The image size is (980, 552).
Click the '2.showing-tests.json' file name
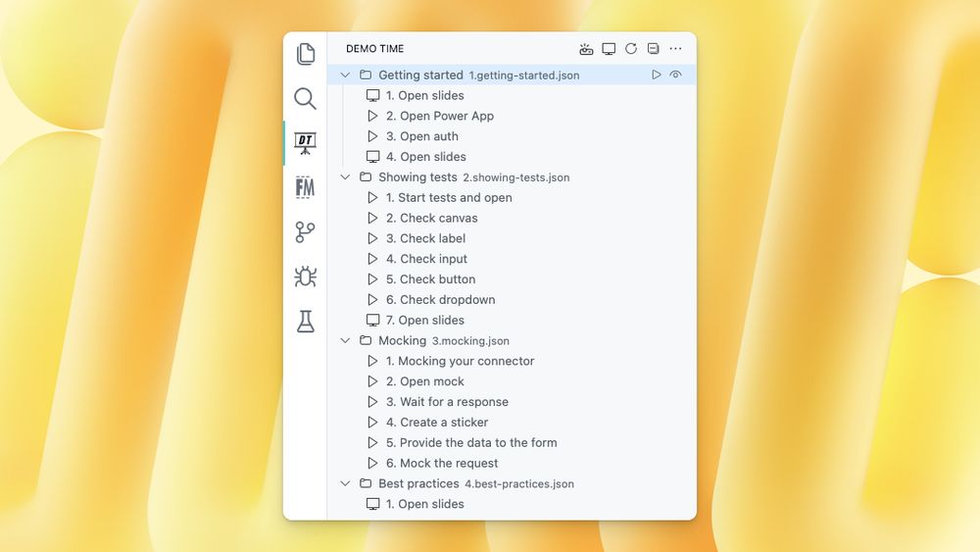[516, 177]
